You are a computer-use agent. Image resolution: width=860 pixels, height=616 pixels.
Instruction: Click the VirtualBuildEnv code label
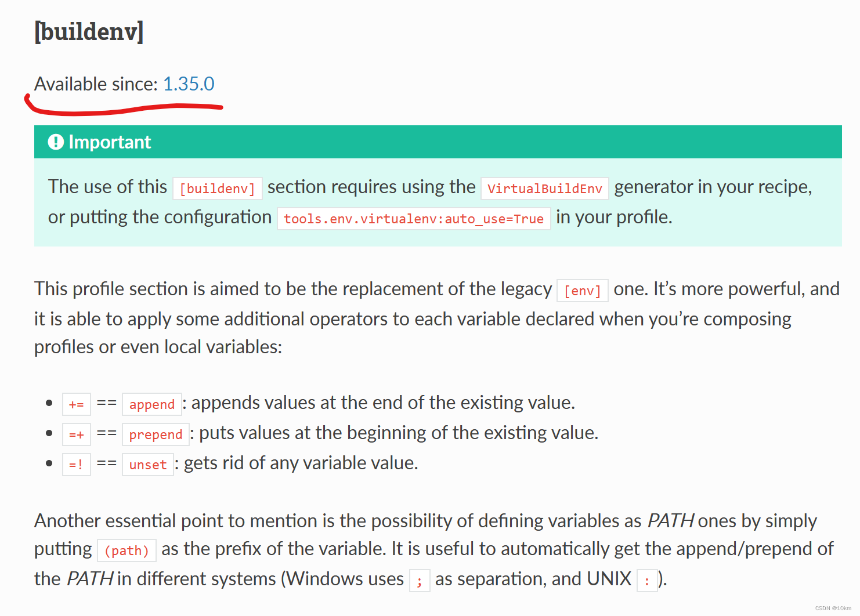[545, 189]
